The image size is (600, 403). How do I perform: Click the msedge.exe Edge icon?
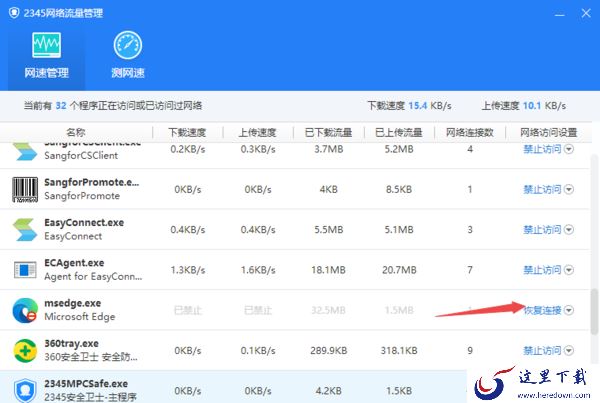[25, 310]
